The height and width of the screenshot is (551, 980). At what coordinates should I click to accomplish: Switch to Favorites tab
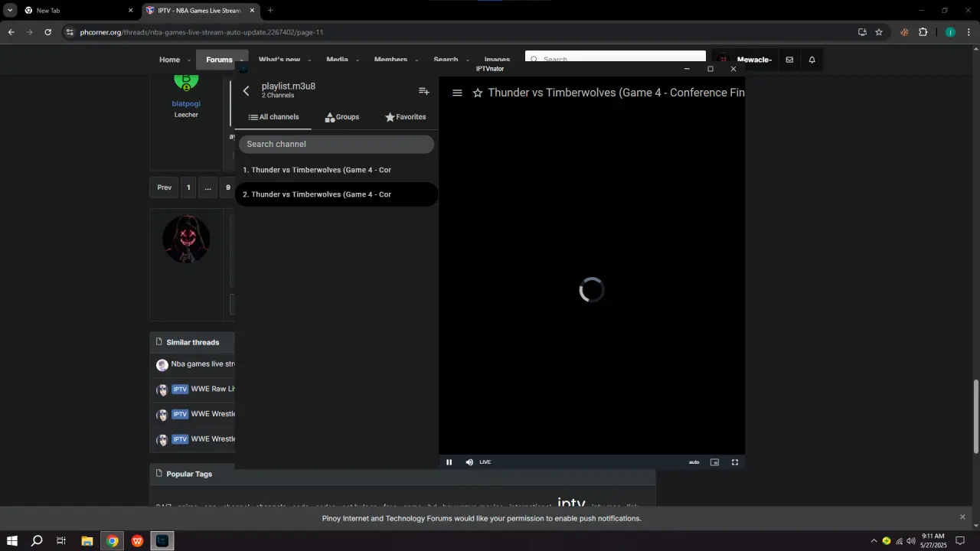[x=405, y=117]
